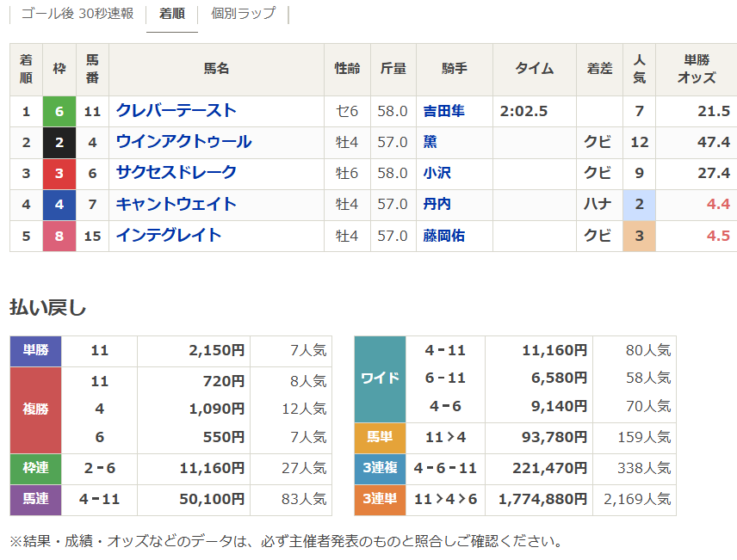Click the 着差 column header
737x560 pixels.
[x=600, y=69]
